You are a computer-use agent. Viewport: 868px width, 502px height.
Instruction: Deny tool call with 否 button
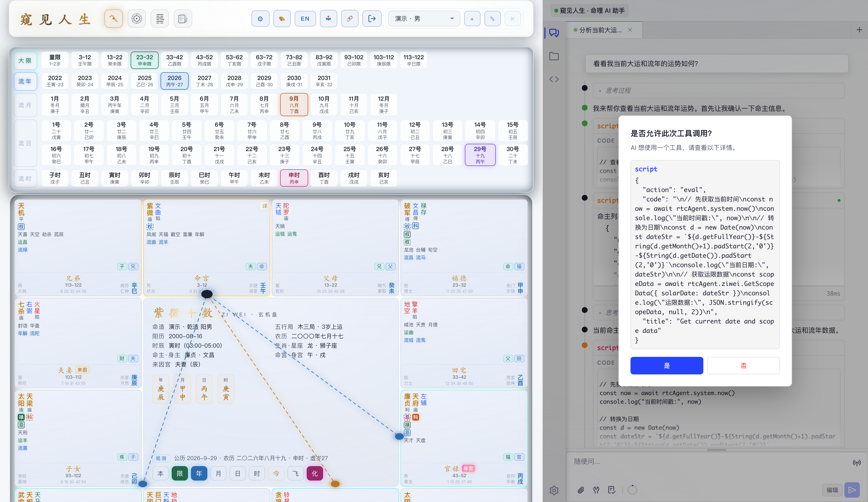[x=743, y=365]
